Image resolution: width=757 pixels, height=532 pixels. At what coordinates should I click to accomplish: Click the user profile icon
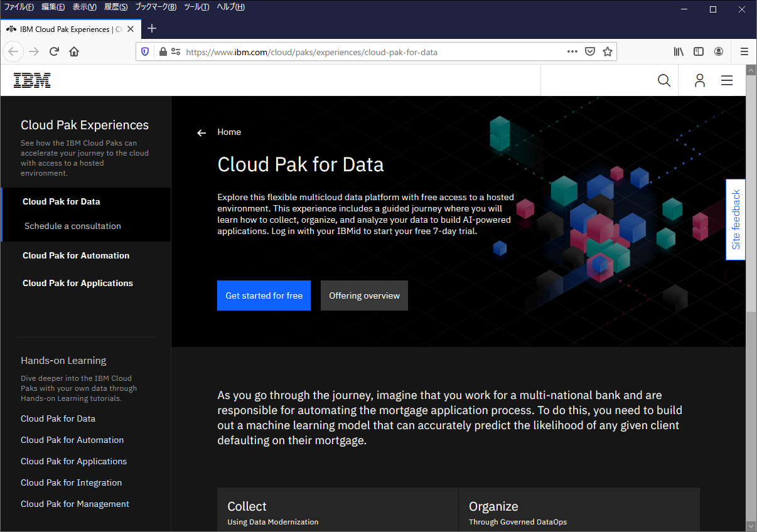[x=699, y=80]
